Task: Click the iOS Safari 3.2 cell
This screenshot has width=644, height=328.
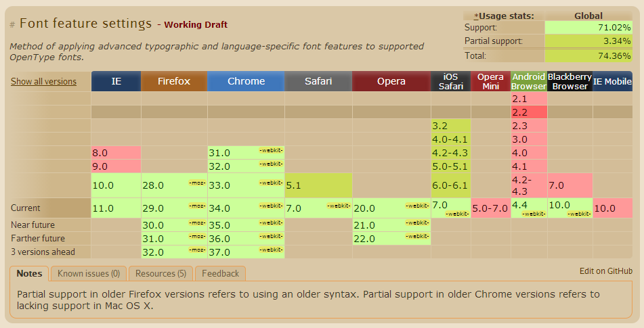Action: [x=450, y=126]
